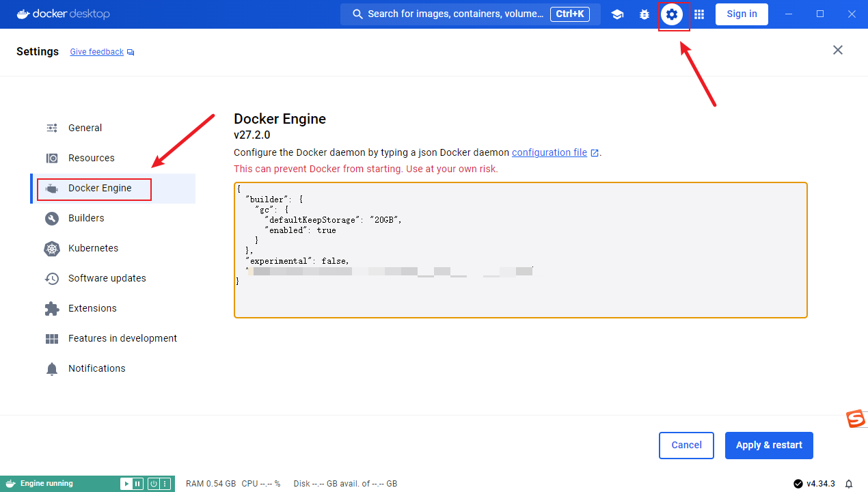Click the CPU usage status text

pos(261,484)
